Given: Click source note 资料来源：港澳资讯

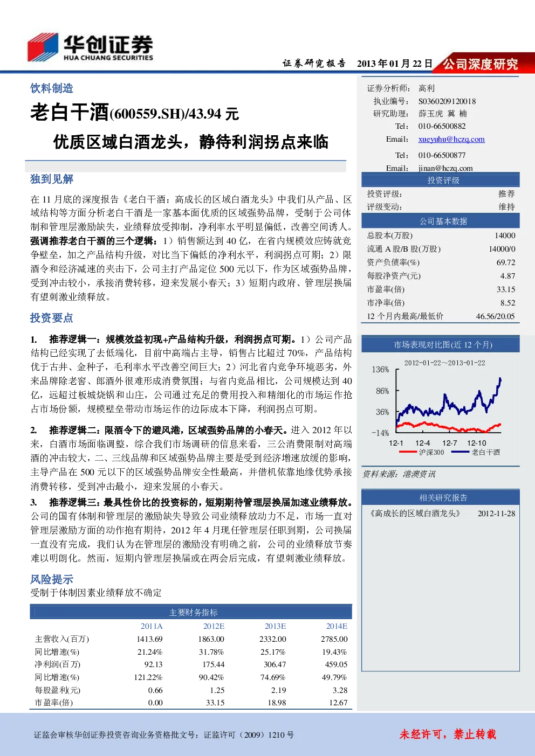Looking at the screenshot, I should pyautogui.click(x=399, y=474).
